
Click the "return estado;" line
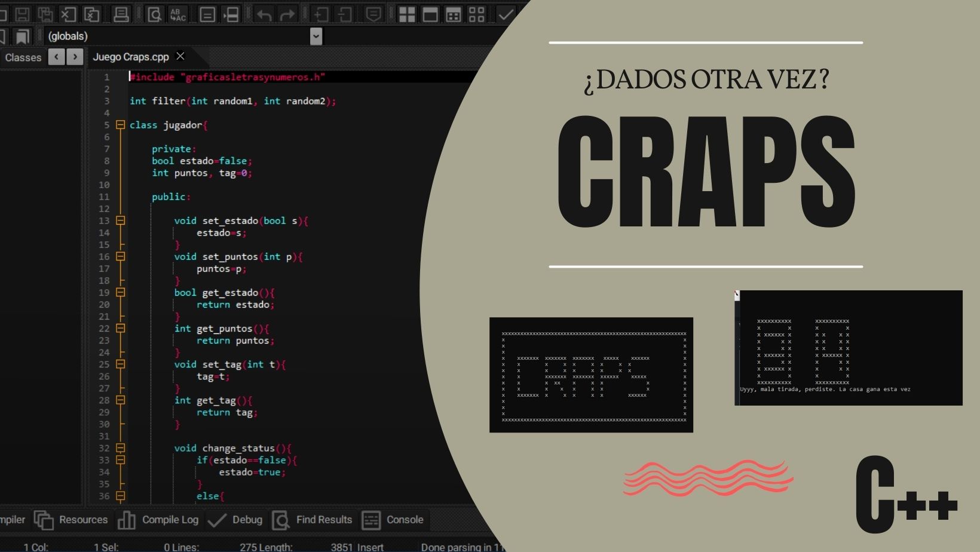[x=235, y=305]
